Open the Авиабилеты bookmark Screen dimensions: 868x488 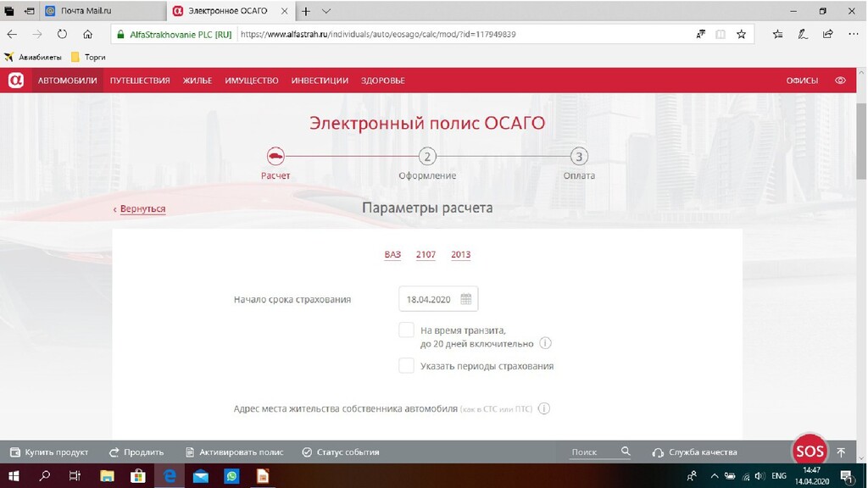(x=32, y=57)
